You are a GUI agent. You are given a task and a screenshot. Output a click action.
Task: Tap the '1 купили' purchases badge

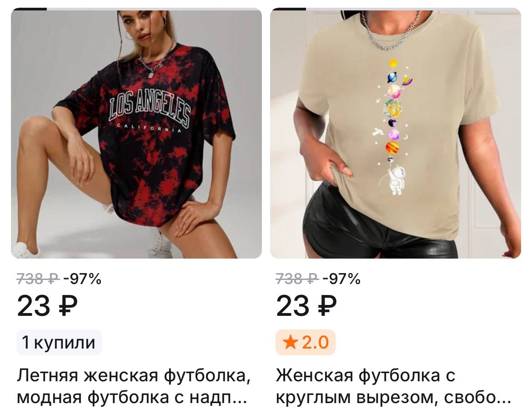click(60, 343)
